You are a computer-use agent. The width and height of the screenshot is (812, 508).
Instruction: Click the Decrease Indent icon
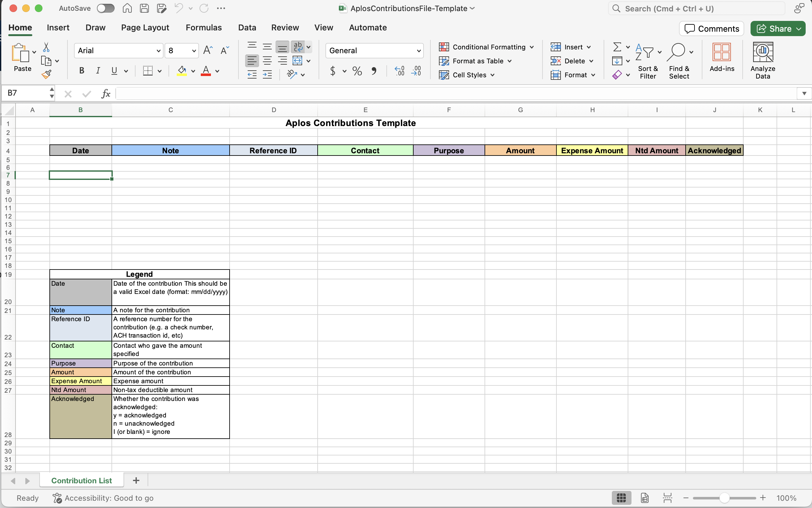point(252,75)
